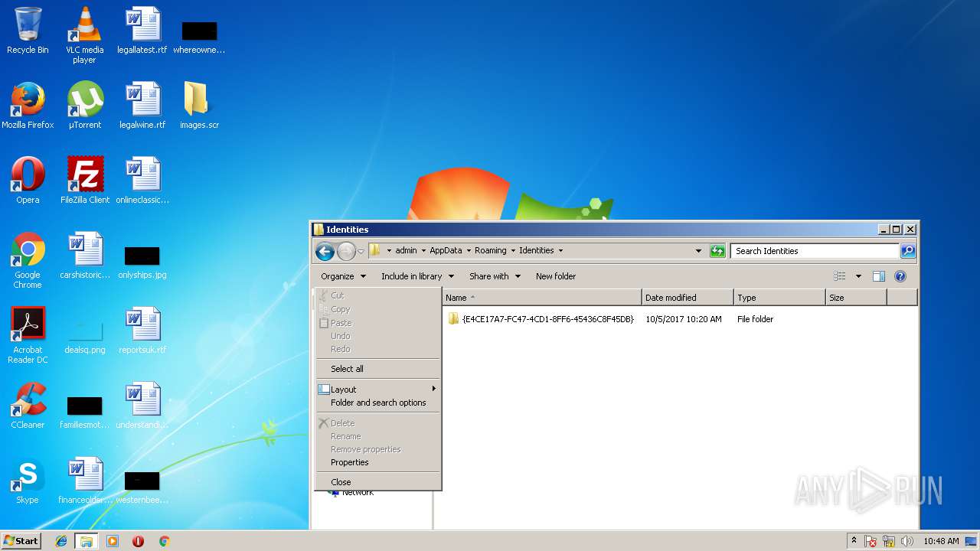Choose Close in Organize menu

[x=378, y=482]
